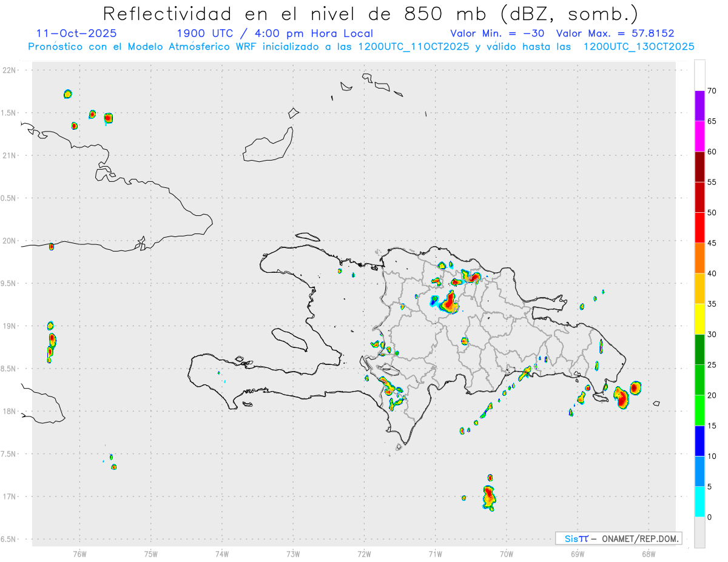
Task: Click the 'Valor Max. = 57.8152' text
Action: [615, 33]
